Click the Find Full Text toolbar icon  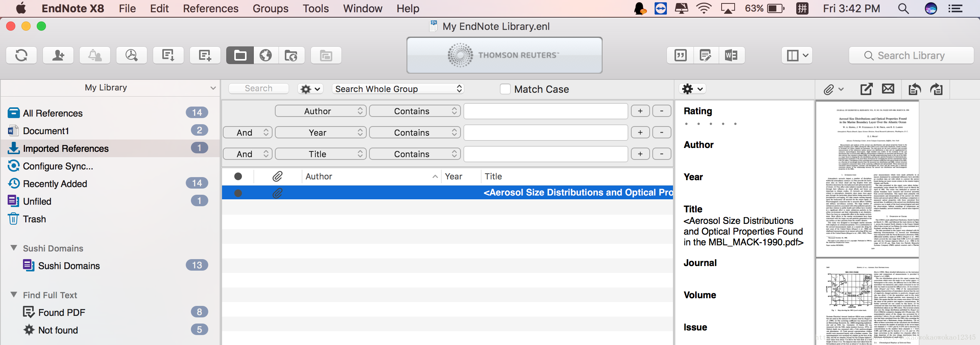coord(132,56)
